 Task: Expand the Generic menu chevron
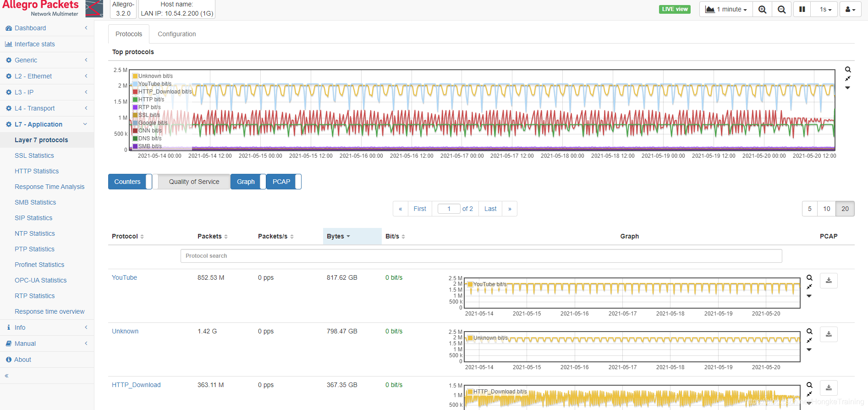(x=86, y=60)
